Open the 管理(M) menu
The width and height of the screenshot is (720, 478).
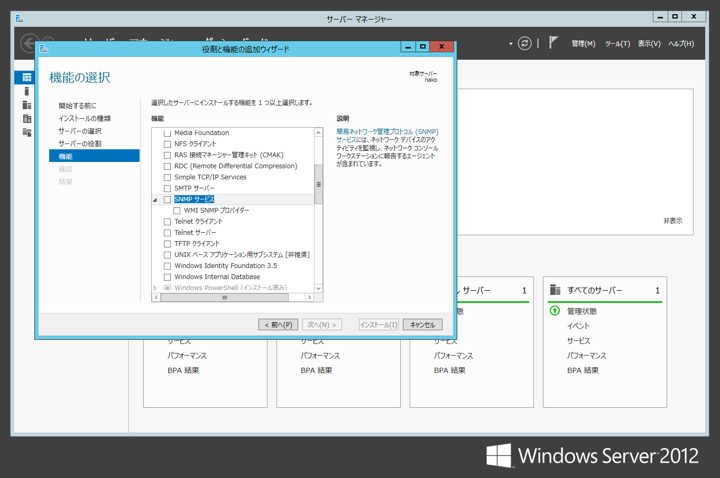(x=583, y=44)
